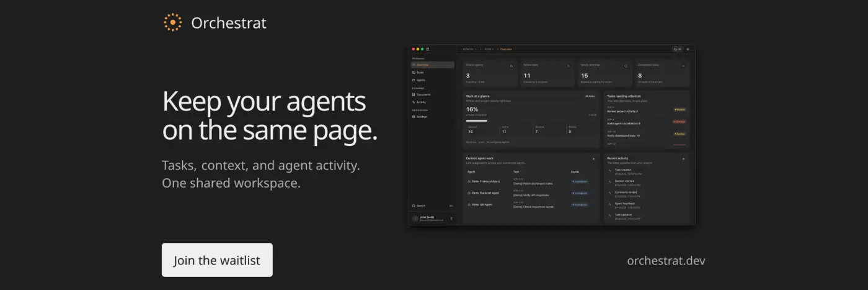Click In progress badge for Verify API responses
This screenshot has width=868, height=290.
(580, 193)
